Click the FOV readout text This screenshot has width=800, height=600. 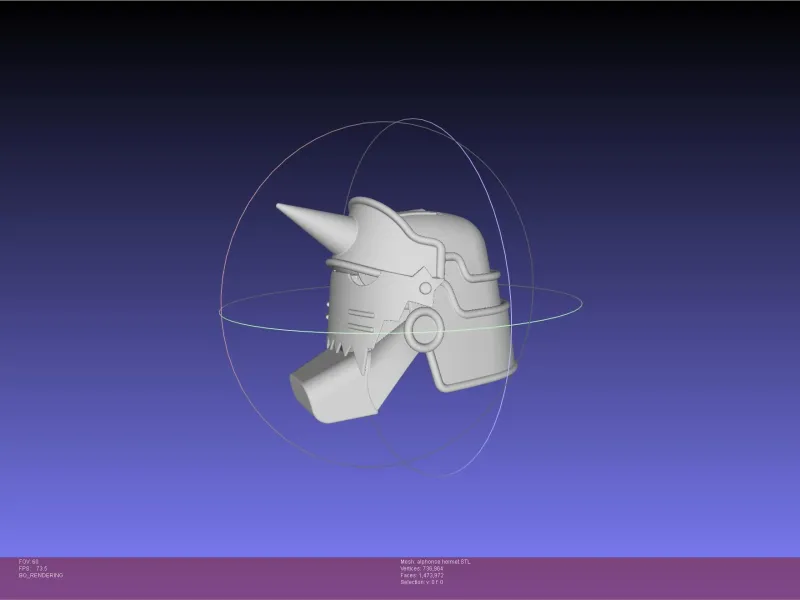click(x=29, y=562)
